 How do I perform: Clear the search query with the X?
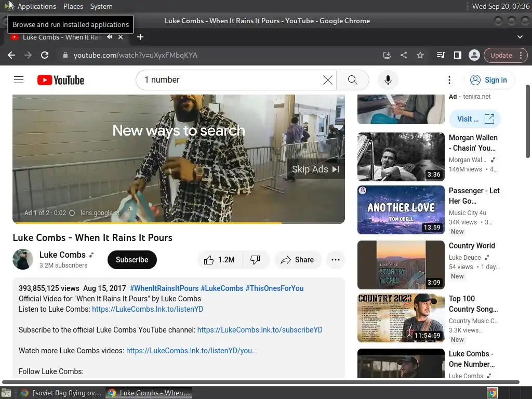[x=327, y=80]
